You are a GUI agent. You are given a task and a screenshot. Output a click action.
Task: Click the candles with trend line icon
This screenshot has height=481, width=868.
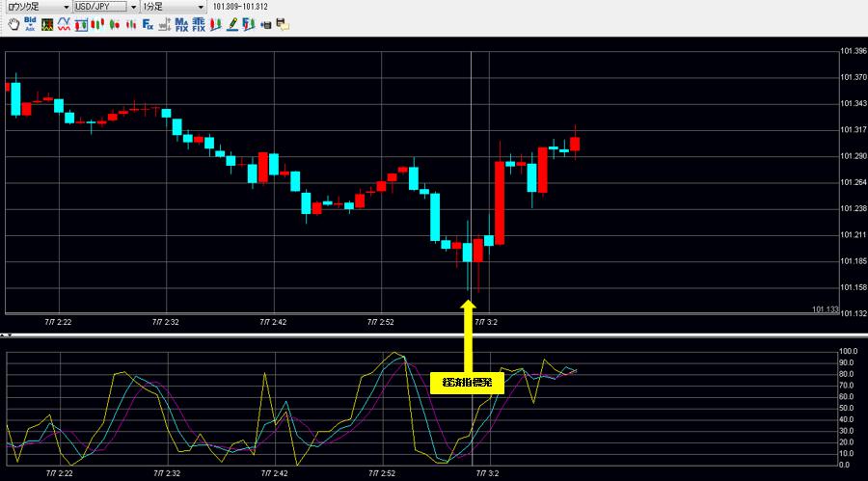coord(215,24)
